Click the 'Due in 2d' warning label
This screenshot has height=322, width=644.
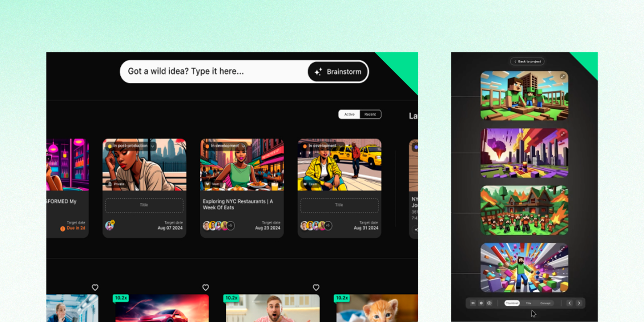pos(73,228)
